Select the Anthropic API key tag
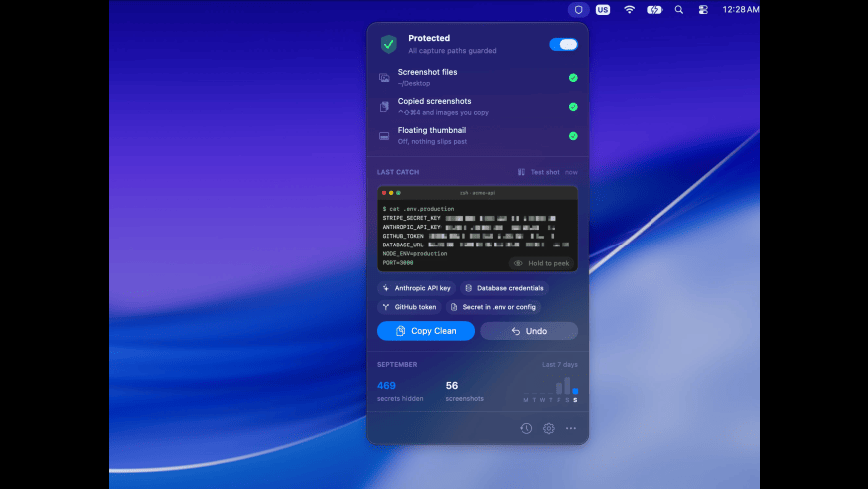This screenshot has height=489, width=868. click(x=417, y=288)
